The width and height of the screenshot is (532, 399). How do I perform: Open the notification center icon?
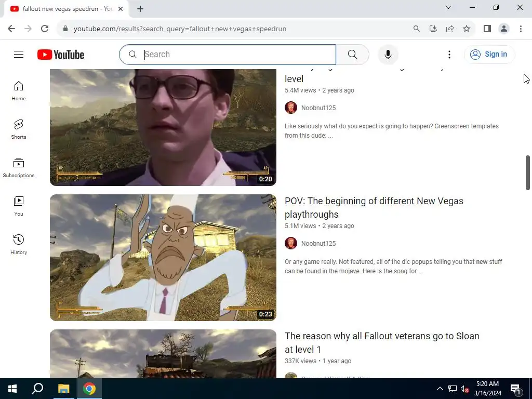[x=516, y=389]
